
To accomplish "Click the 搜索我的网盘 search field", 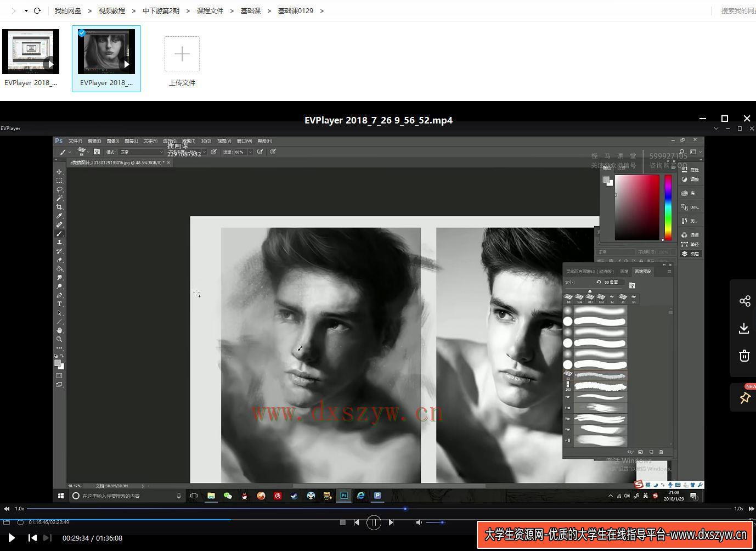I will click(738, 10).
